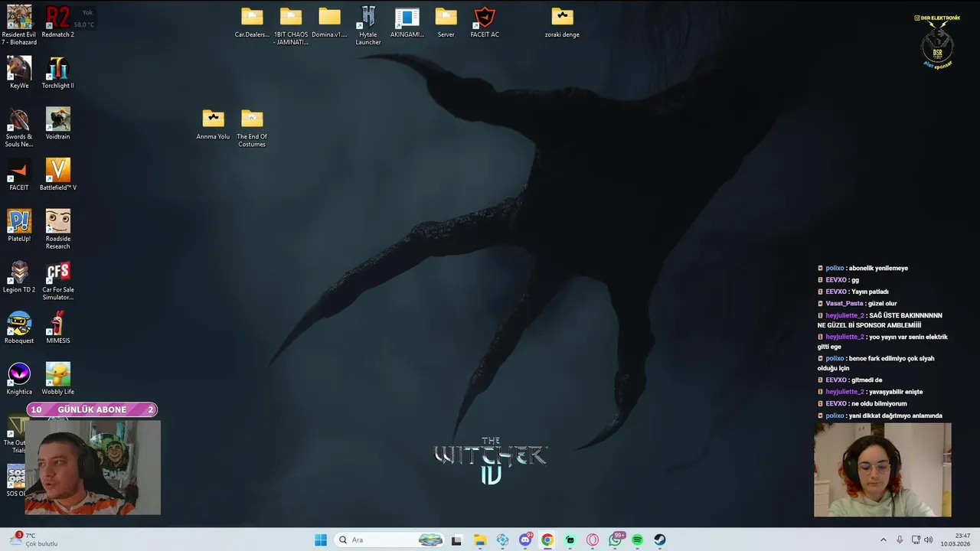Open the Domina.v1 folder
The width and height of the screenshot is (980, 551).
(x=329, y=22)
